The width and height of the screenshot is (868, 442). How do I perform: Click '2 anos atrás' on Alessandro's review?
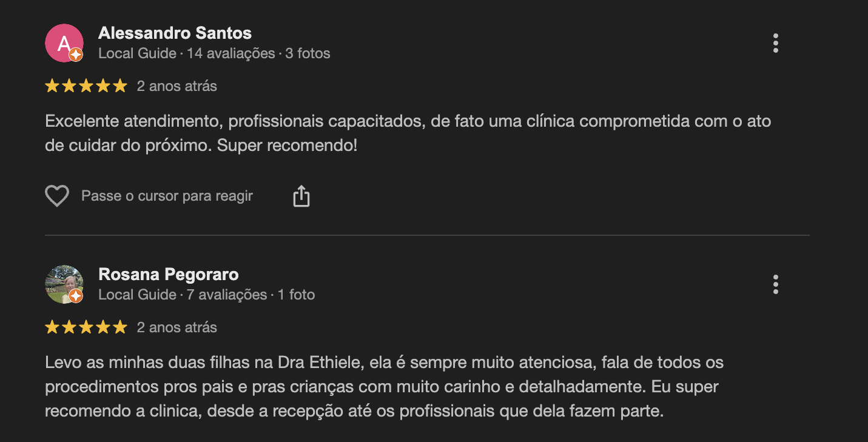(x=177, y=86)
